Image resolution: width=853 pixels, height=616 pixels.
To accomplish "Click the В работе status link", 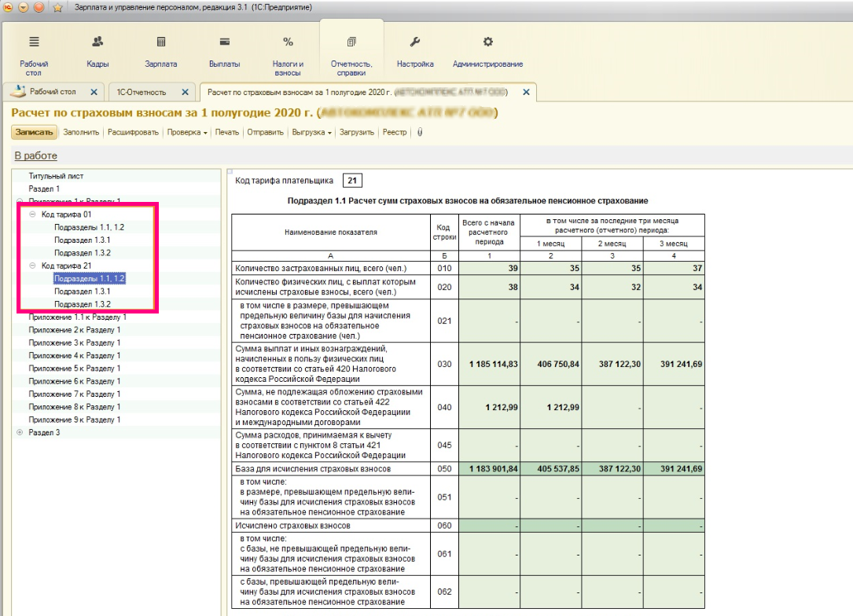I will pos(35,156).
